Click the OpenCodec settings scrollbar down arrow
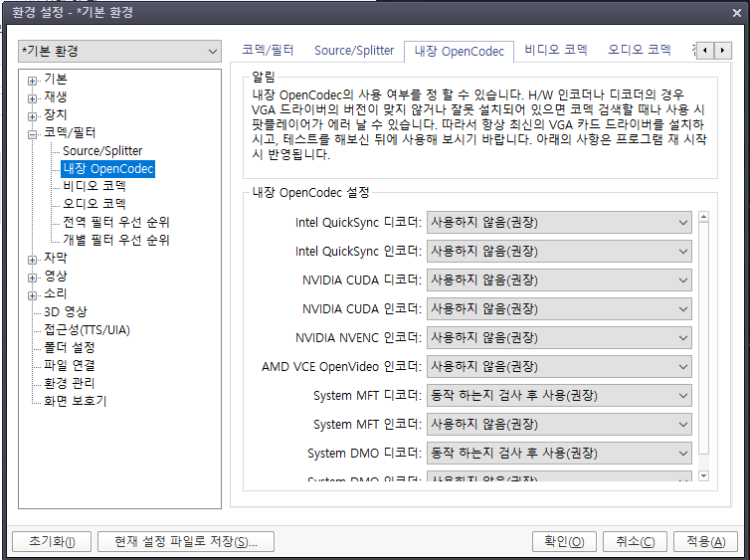This screenshot has width=750, height=560. pyautogui.click(x=703, y=476)
